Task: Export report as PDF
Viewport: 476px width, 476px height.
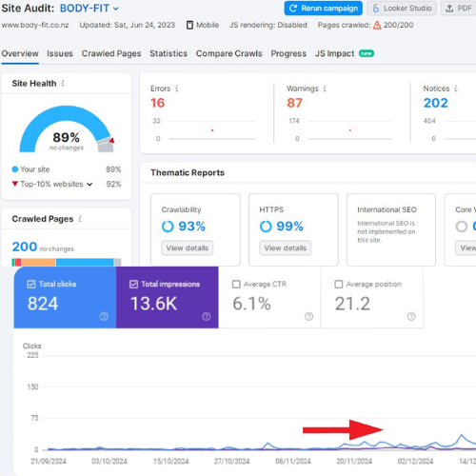Action: 459,9
